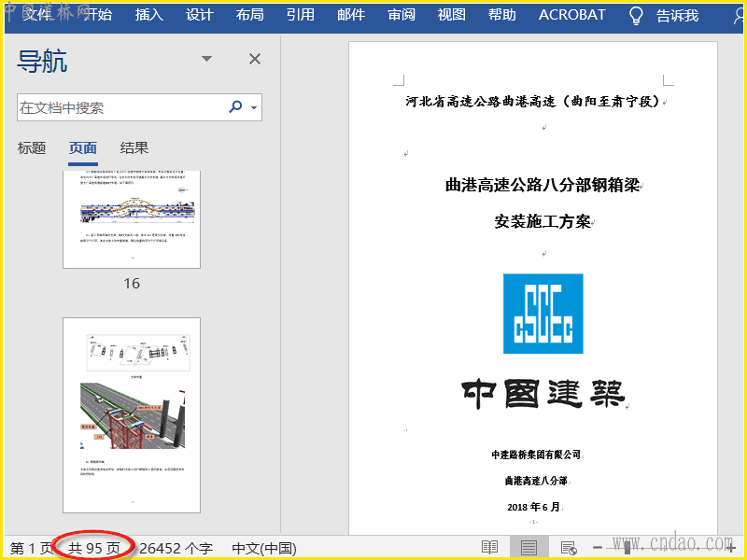Click the zoom out minus button
747x560 pixels.
point(598,548)
